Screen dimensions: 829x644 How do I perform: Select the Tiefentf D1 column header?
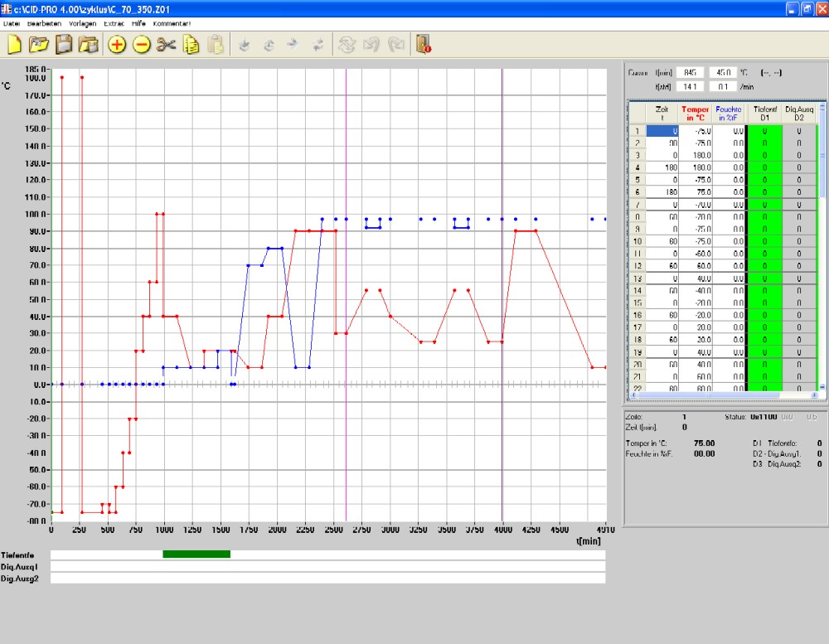click(764, 114)
